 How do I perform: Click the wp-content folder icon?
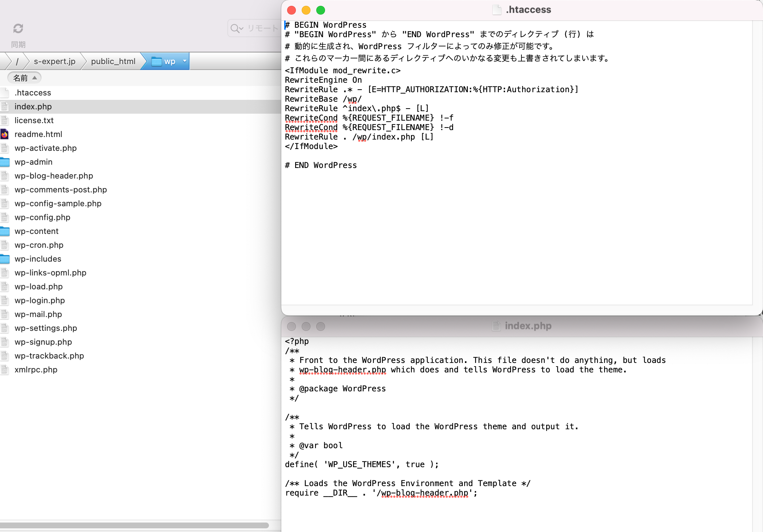pyautogui.click(x=5, y=231)
